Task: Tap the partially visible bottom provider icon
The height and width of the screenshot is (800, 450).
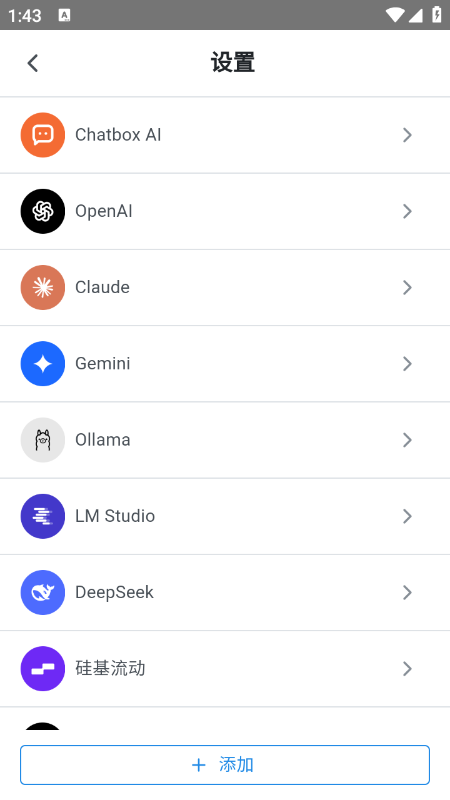Action: pyautogui.click(x=43, y=726)
